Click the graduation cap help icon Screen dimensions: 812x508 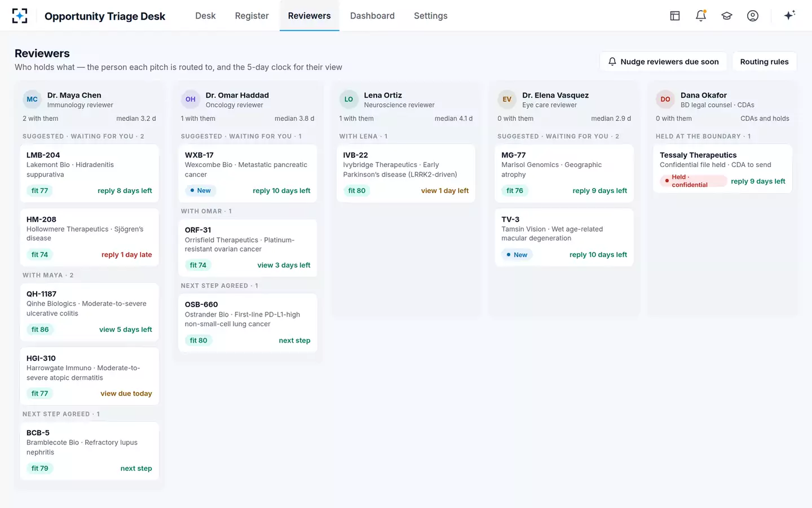click(726, 16)
